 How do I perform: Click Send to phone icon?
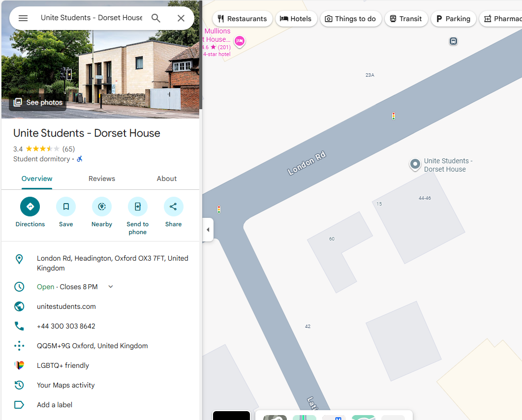pyautogui.click(x=138, y=207)
